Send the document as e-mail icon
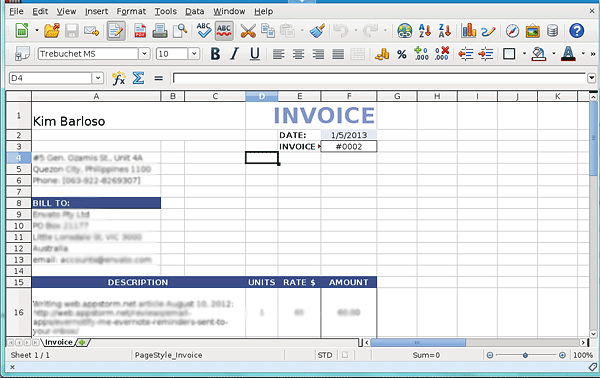 (x=91, y=31)
